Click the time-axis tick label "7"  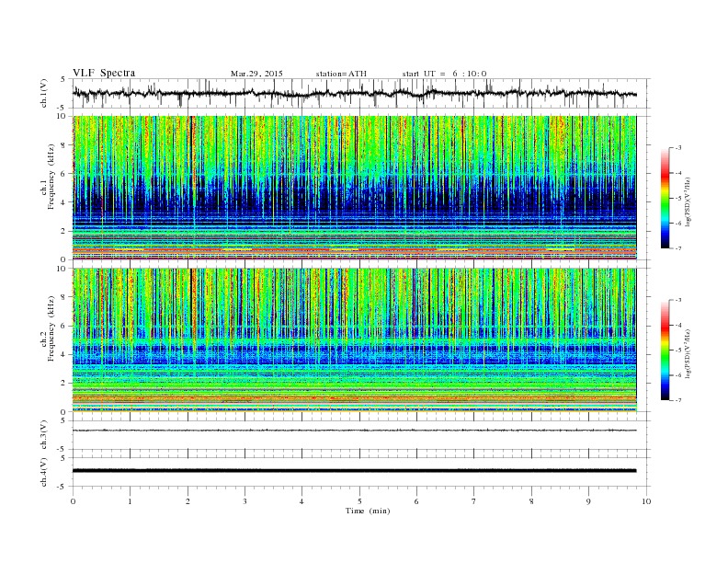click(x=474, y=501)
